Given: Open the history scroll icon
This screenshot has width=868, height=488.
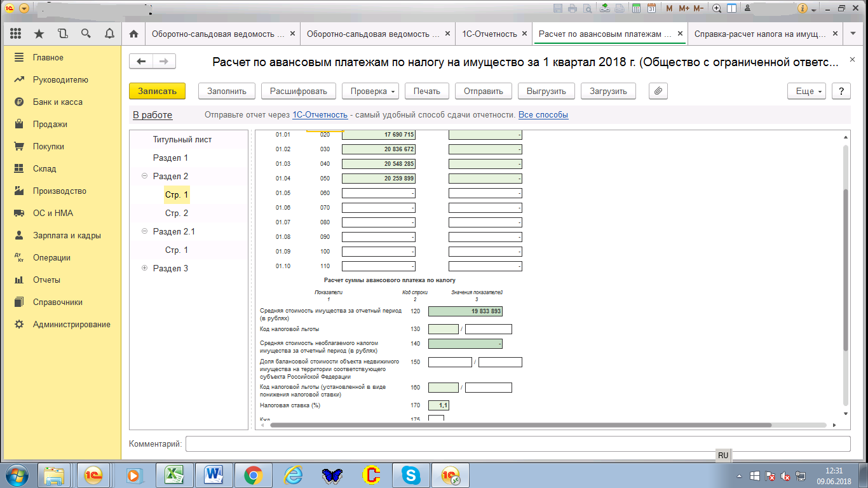Looking at the screenshot, I should point(62,34).
